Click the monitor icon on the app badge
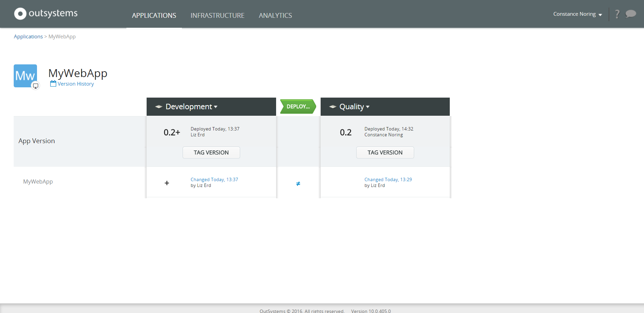The height and width of the screenshot is (313, 644). coord(36,86)
